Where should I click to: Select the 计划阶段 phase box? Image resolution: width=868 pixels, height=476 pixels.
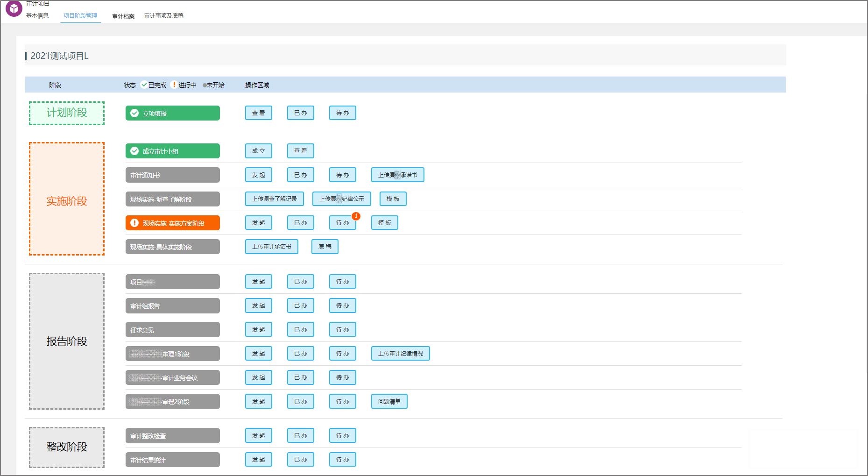tap(67, 113)
